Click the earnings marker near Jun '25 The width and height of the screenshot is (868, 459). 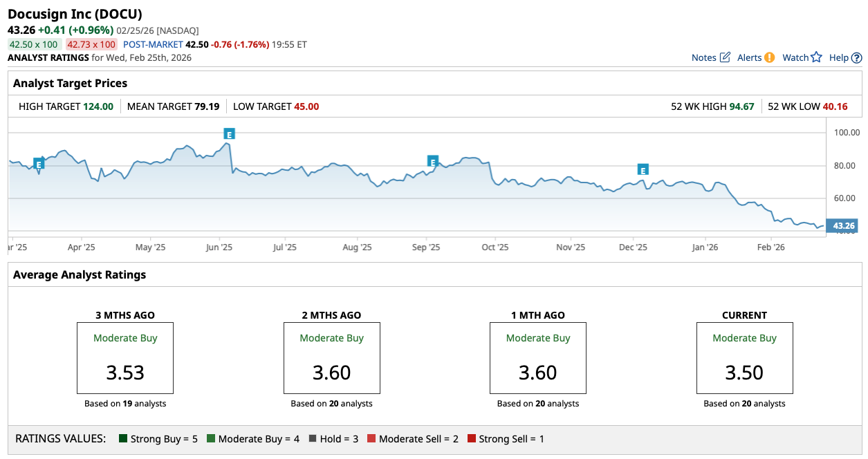229,133
